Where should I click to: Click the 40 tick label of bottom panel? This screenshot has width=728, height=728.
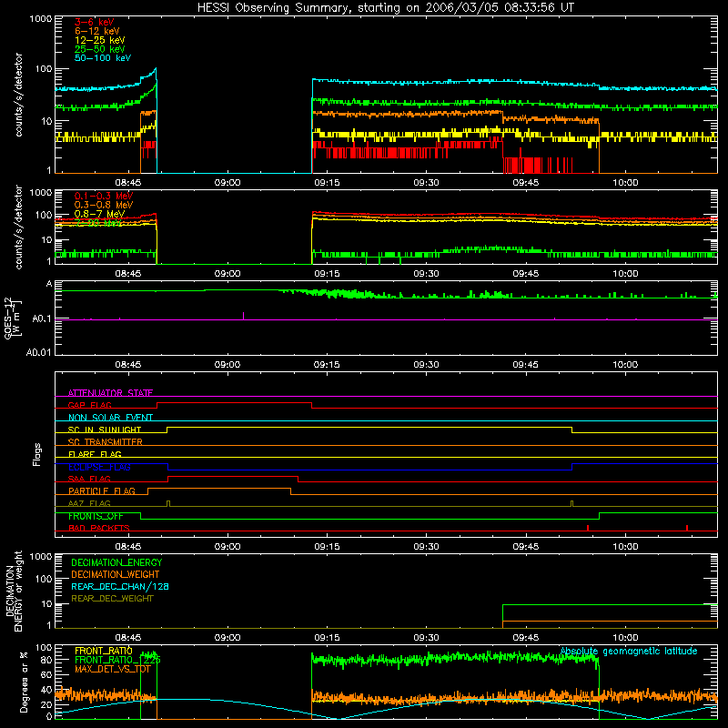click(x=46, y=690)
